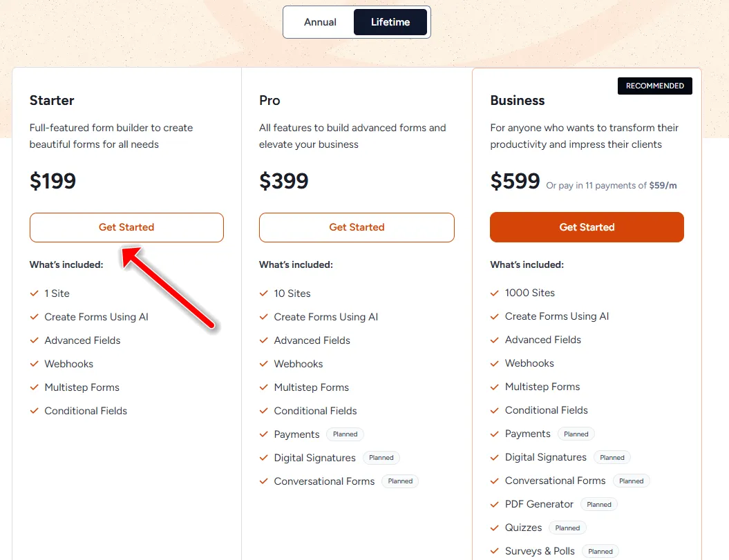
Task: Click Planned badge beside Pro Conversational Forms
Action: pos(400,481)
